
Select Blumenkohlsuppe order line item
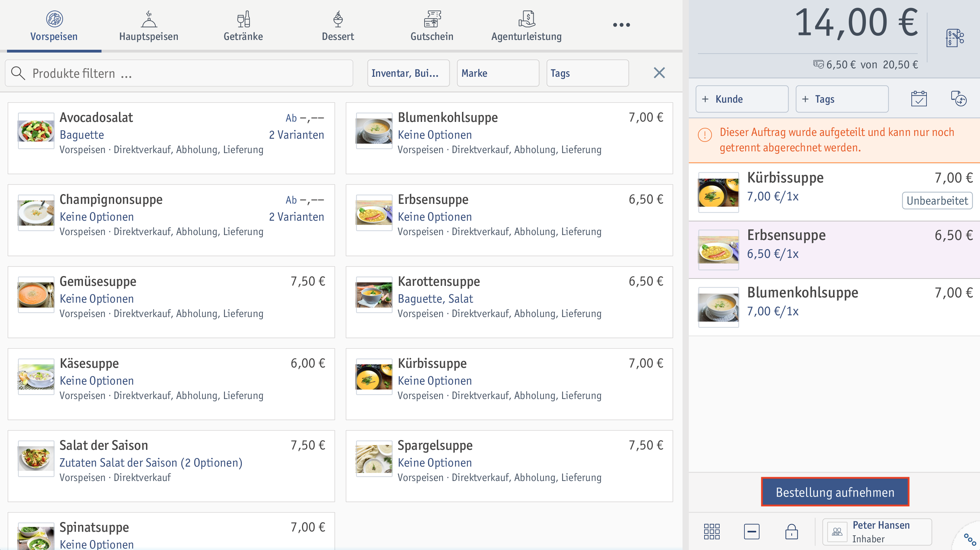[834, 307]
